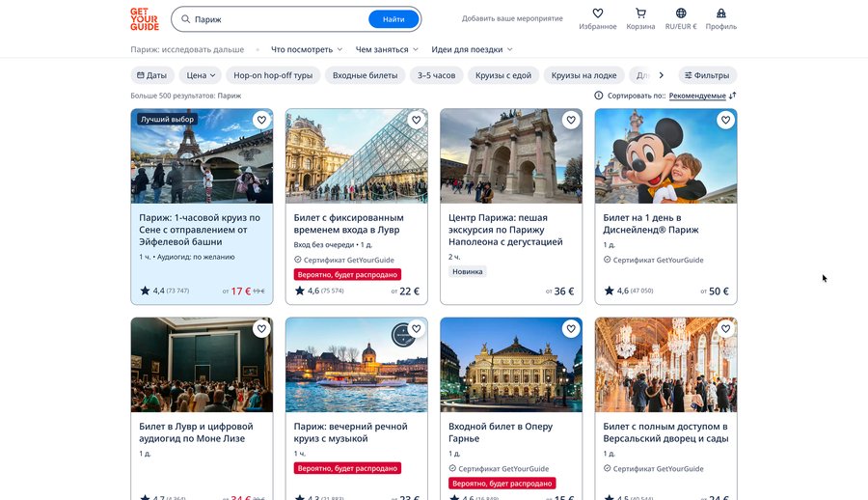Viewport: 868px width, 500px height.
Task: Select the Круизы на лодке filter
Action: pos(584,75)
